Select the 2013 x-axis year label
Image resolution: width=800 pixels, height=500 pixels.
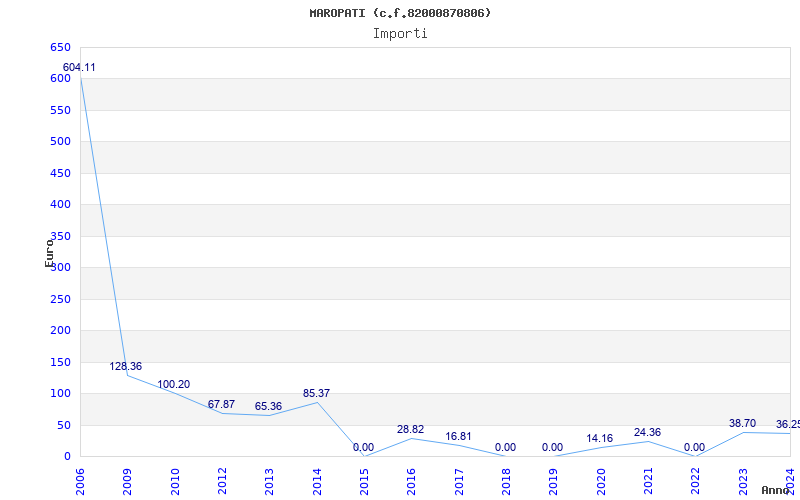[269, 482]
